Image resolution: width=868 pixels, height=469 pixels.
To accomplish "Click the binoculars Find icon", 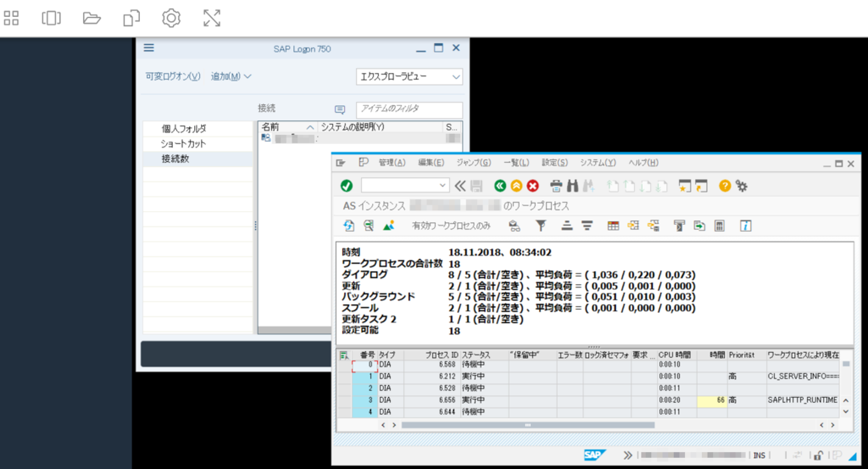I will [572, 186].
